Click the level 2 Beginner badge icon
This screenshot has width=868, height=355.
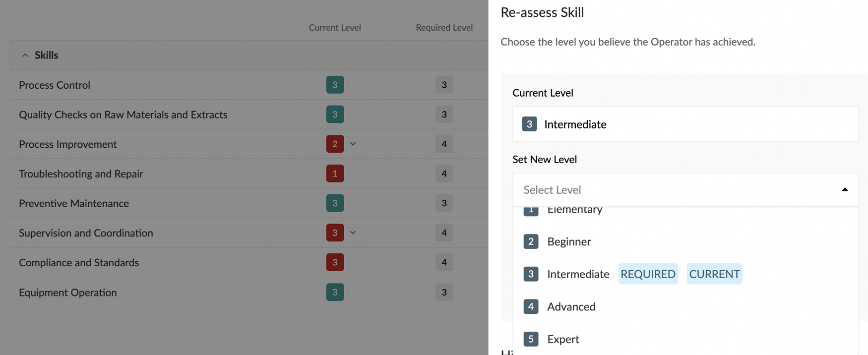point(531,241)
